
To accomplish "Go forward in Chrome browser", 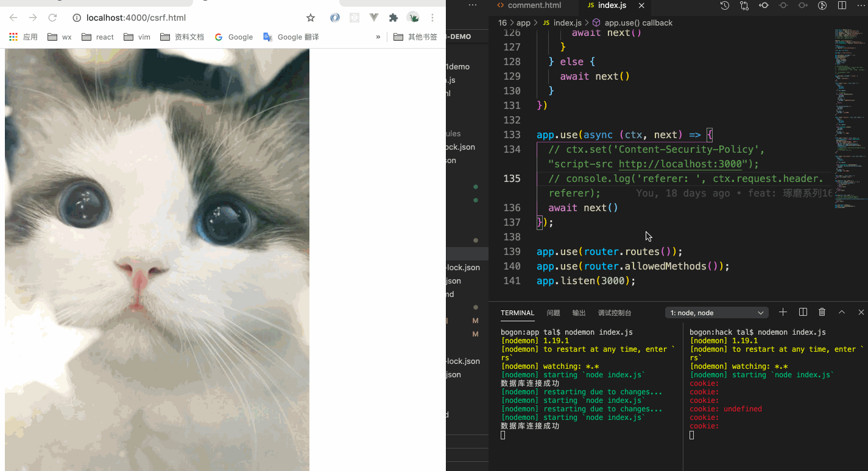I will coord(33,18).
